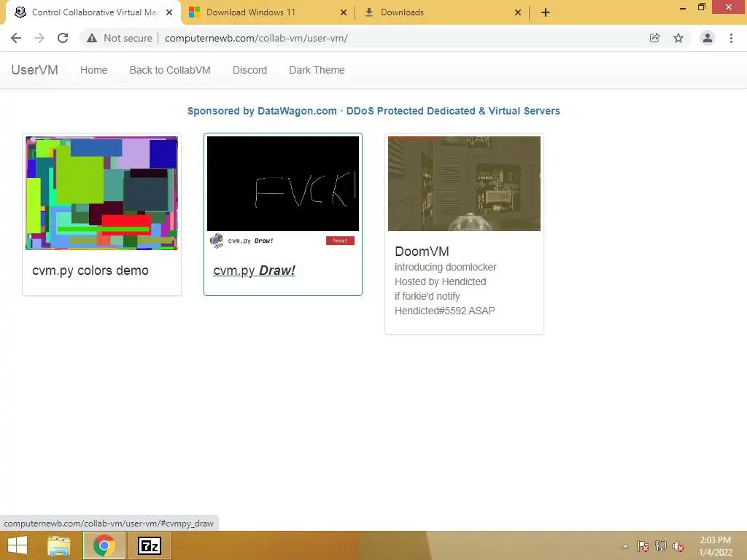Reload the current page

click(63, 38)
